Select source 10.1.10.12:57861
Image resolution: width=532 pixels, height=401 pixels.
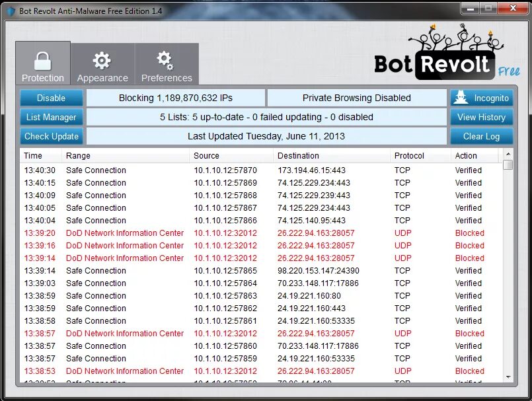pos(225,321)
